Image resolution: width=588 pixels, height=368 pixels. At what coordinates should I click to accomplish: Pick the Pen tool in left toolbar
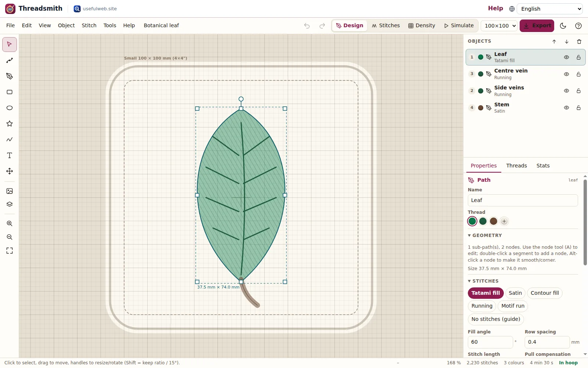tap(10, 76)
